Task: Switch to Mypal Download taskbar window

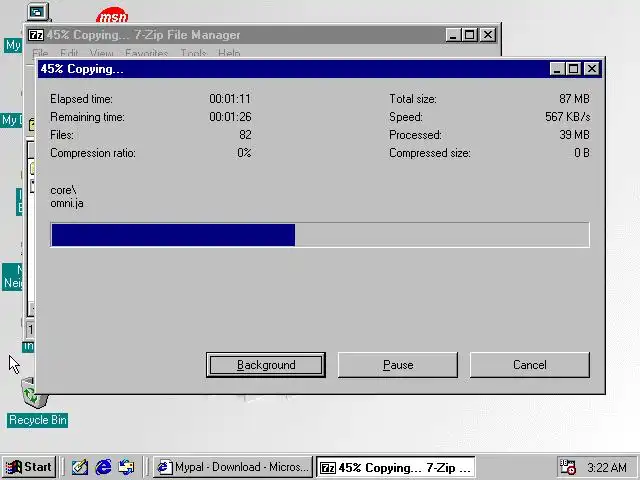Action: (x=233, y=467)
